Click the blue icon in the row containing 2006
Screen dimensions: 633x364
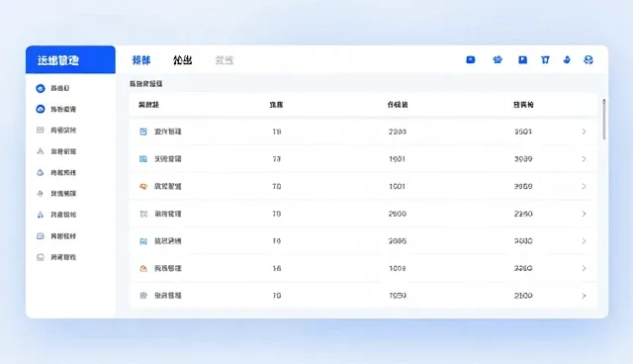[x=143, y=241]
